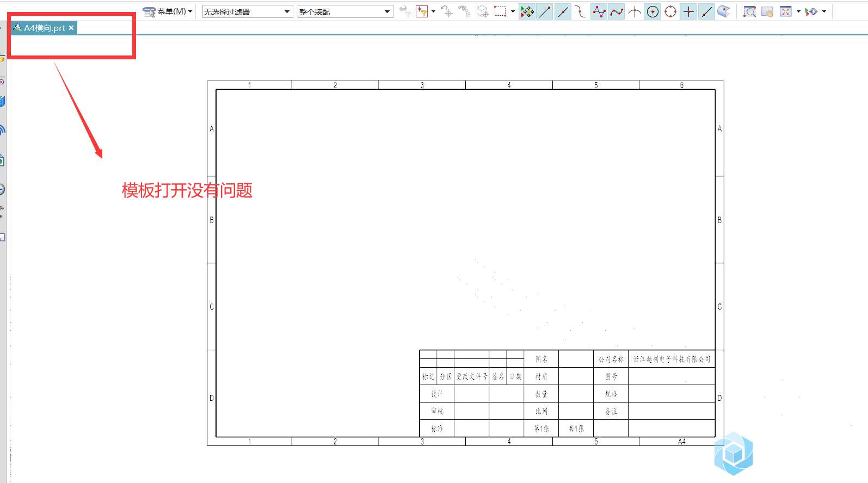Click the 公司名称 label
The image size is (868, 483).
click(x=611, y=359)
